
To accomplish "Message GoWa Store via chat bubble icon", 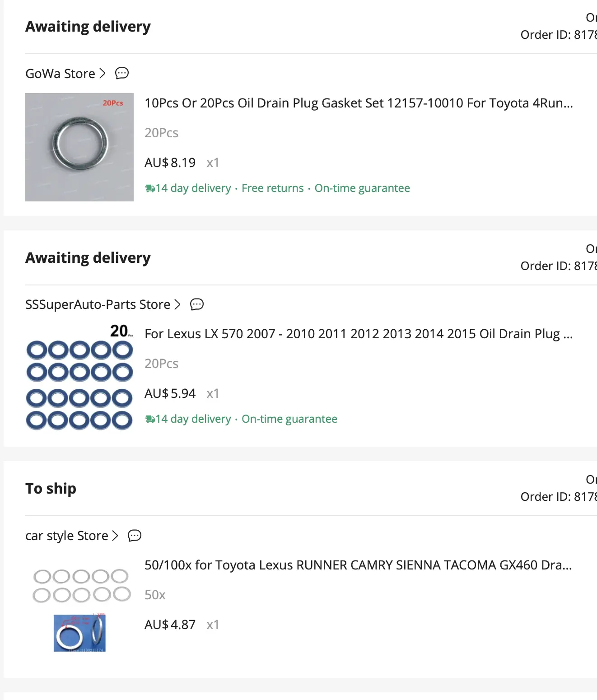I will [x=122, y=73].
